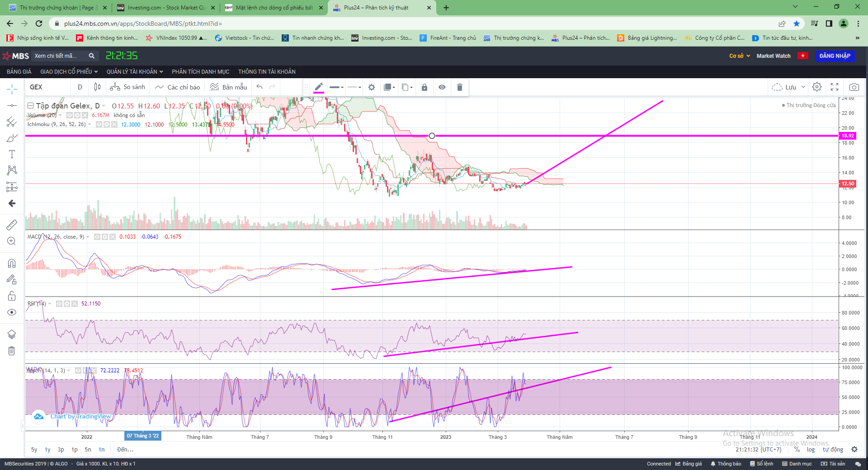Screen dimensions: 868x470
Task: Remove all drawings with left trash icon
Action: point(12,351)
